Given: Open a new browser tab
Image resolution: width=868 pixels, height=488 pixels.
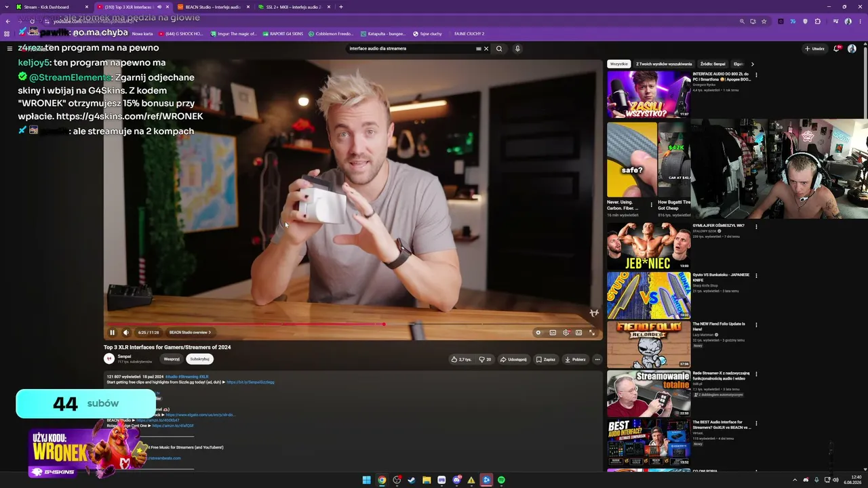Looking at the screenshot, I should click(x=340, y=7).
